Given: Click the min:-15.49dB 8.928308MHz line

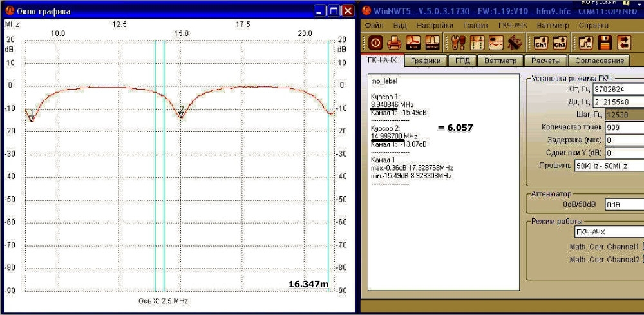Looking at the screenshot, I should coord(411,176).
